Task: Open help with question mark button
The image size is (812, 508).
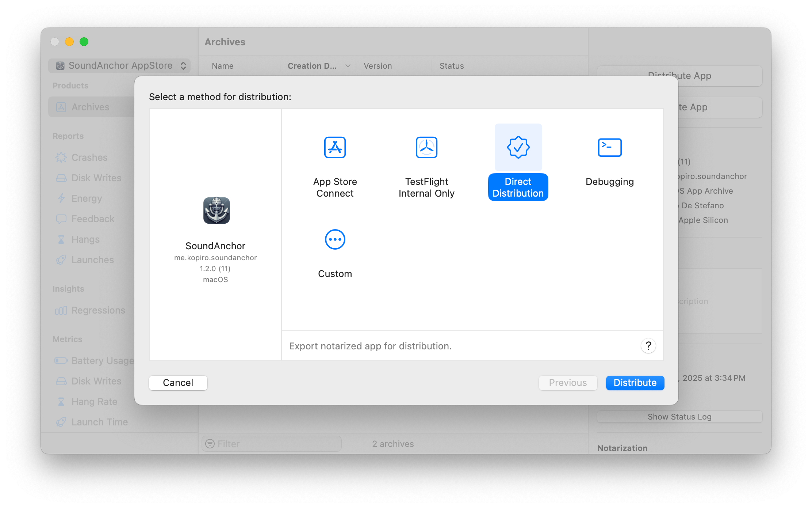Action: [x=648, y=346]
